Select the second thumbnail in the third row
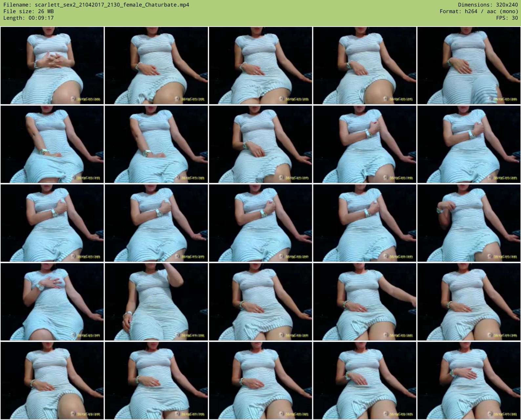 point(156,223)
